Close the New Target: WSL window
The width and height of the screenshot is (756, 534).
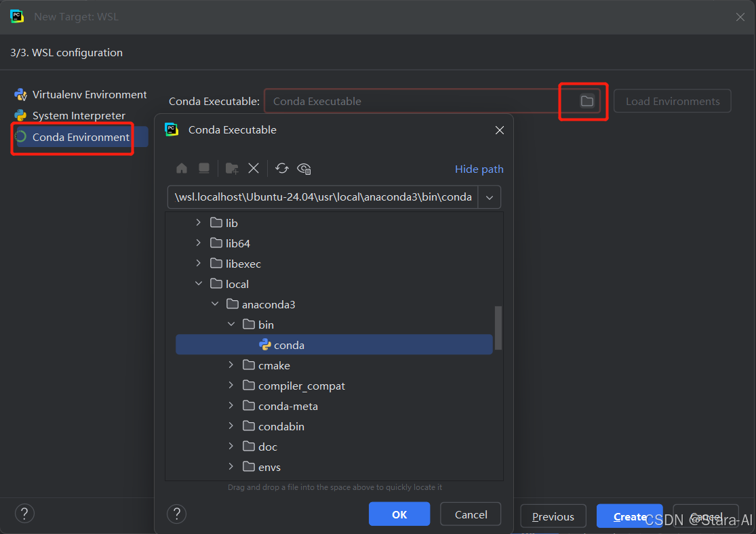click(740, 17)
